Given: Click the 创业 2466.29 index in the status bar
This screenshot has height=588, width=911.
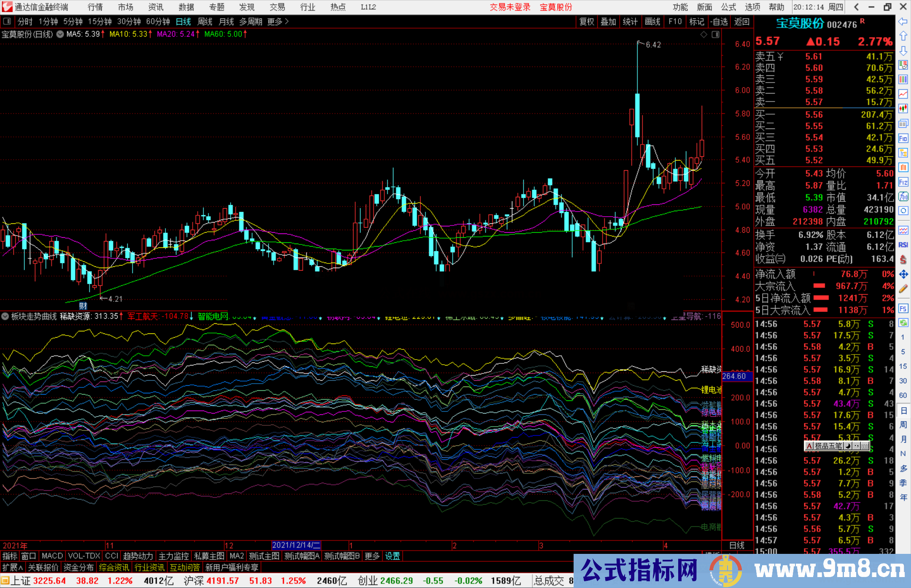Looking at the screenshot, I should point(385,580).
